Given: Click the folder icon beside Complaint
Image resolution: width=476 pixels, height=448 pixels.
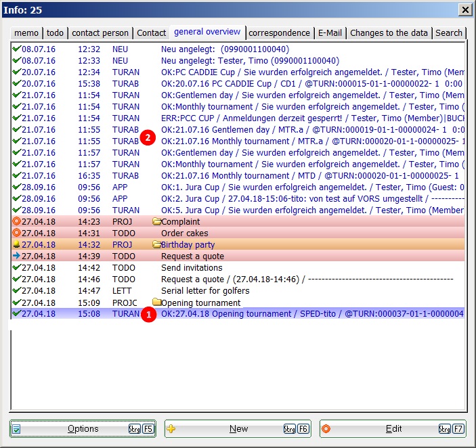Looking at the screenshot, I should click(x=157, y=222).
